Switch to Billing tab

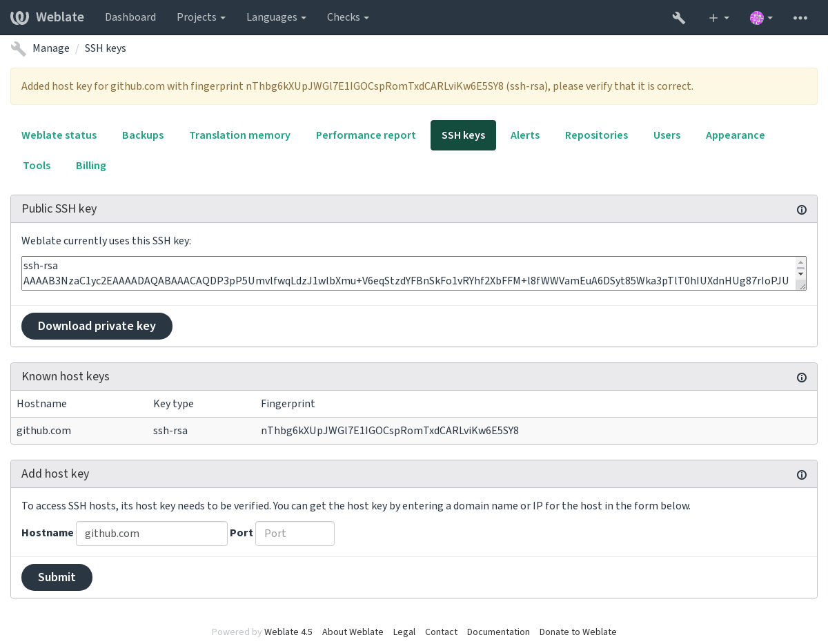(91, 166)
